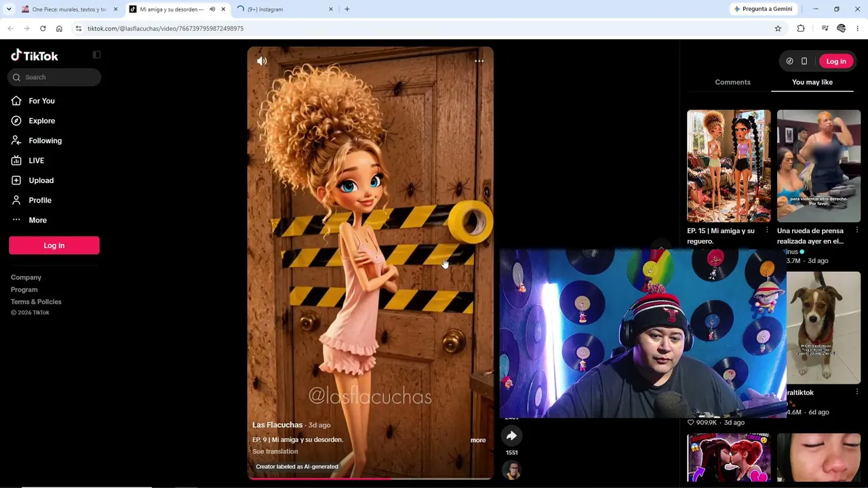
Task: Open the press conference video thumbnail
Action: (818, 166)
